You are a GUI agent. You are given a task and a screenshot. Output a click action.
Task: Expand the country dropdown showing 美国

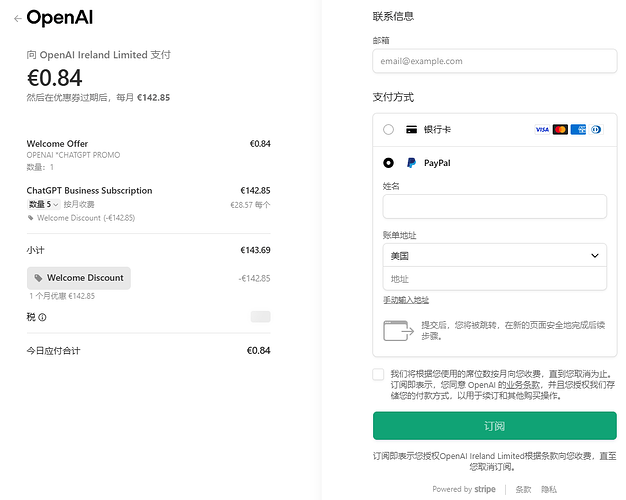[x=495, y=256]
